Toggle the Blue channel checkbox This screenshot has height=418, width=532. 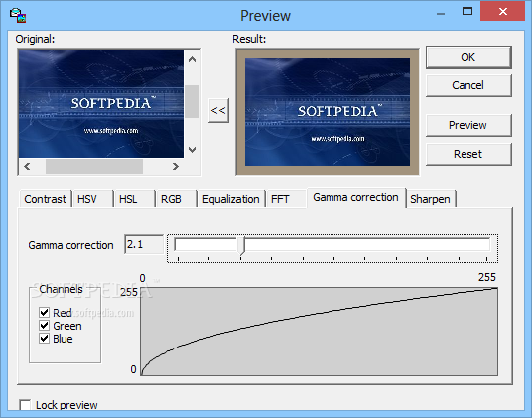click(44, 339)
